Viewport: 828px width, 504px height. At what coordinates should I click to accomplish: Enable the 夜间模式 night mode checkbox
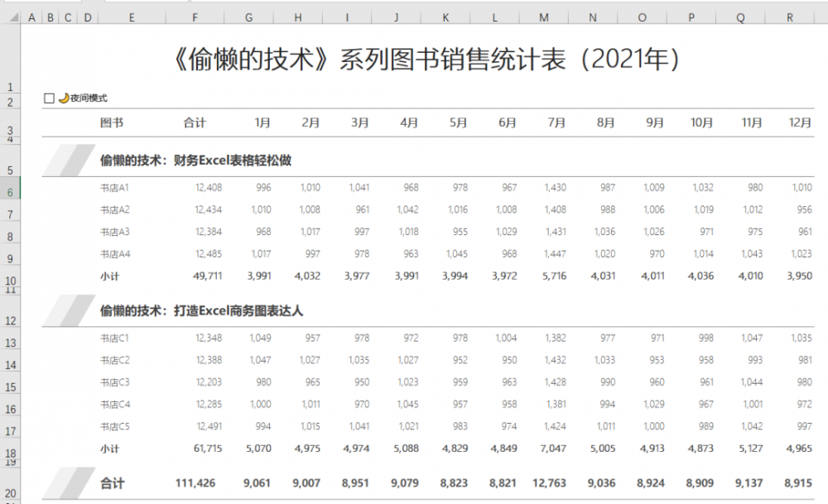(x=49, y=98)
